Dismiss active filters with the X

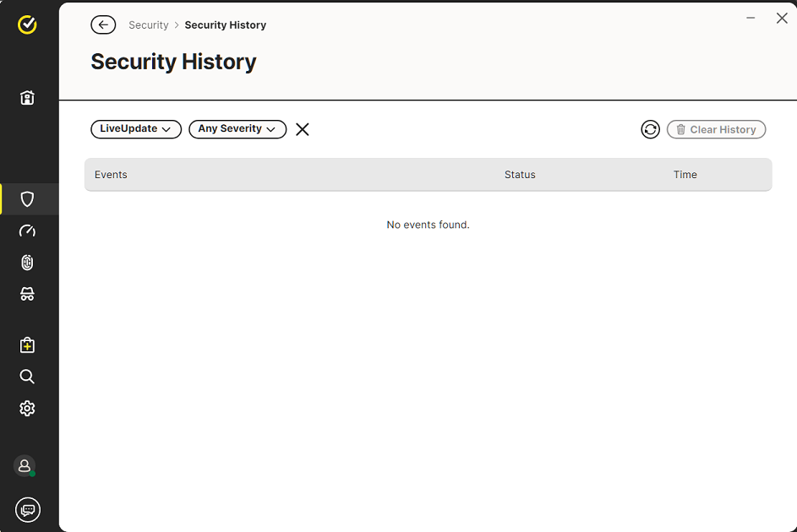[303, 129]
